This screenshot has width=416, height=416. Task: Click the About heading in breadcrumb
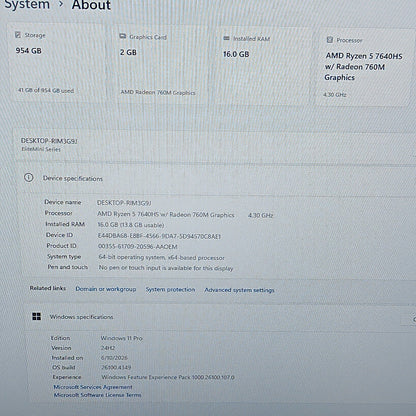pyautogui.click(x=91, y=5)
